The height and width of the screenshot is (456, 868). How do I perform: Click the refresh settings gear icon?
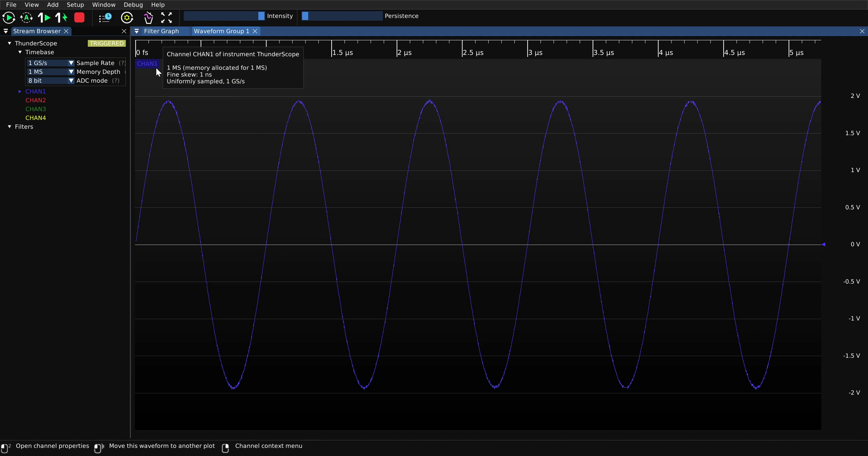click(127, 18)
